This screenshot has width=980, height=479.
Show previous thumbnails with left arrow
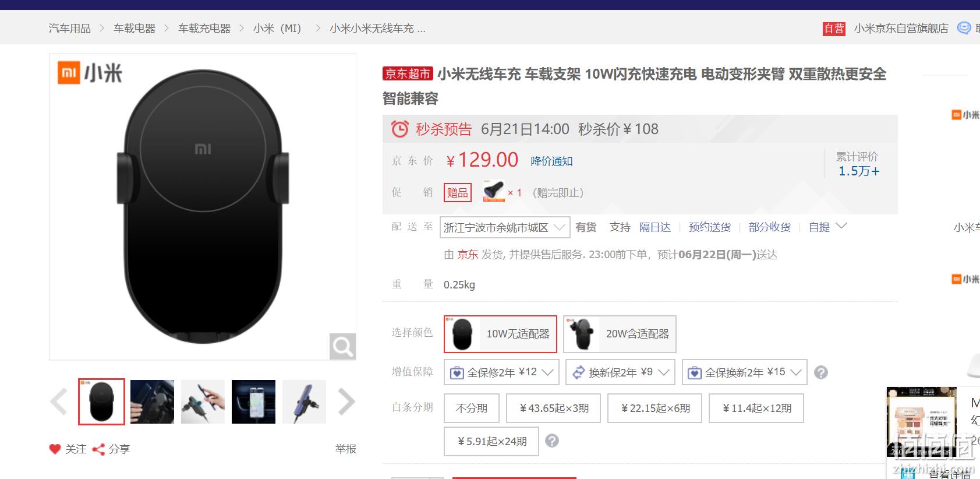(59, 401)
